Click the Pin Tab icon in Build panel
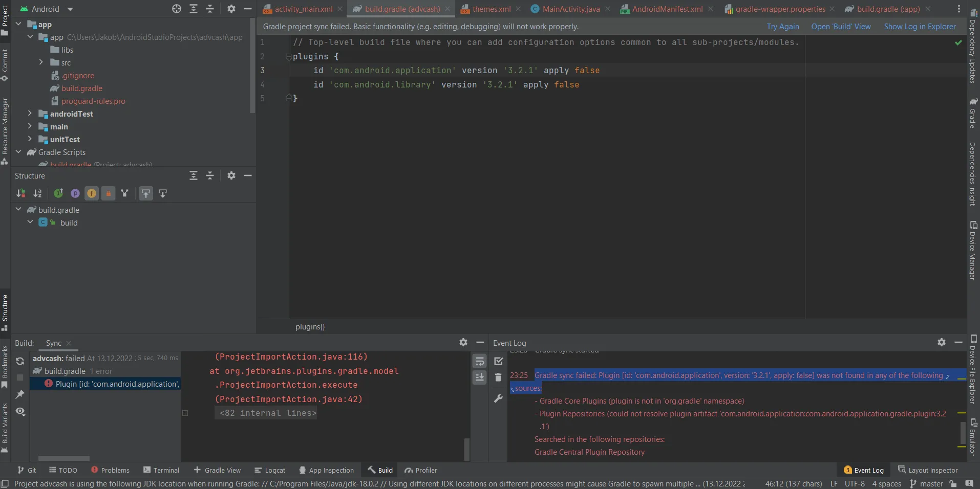Image resolution: width=980 pixels, height=489 pixels. [x=20, y=394]
